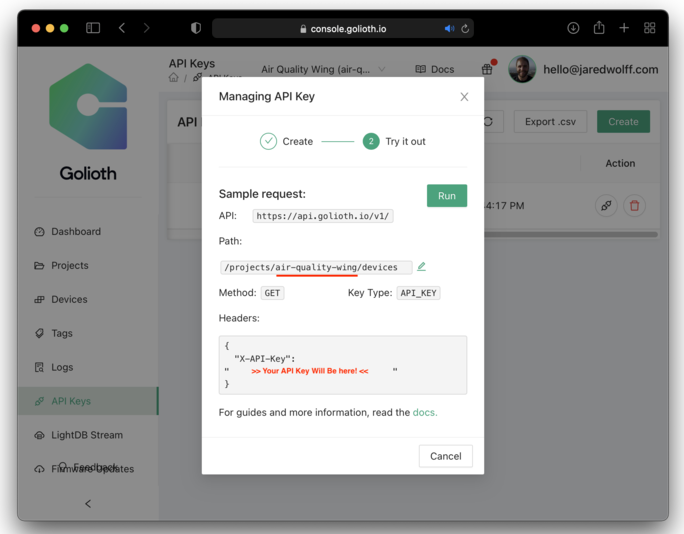Click the pencil edit icon beside Path
The height and width of the screenshot is (534, 684).
[421, 267]
